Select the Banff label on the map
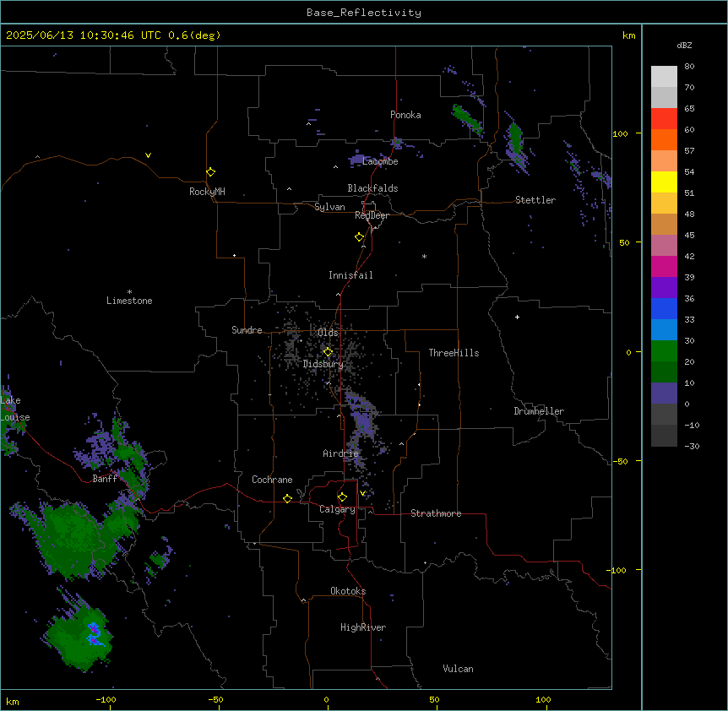This screenshot has height=711, width=728. 105,479
